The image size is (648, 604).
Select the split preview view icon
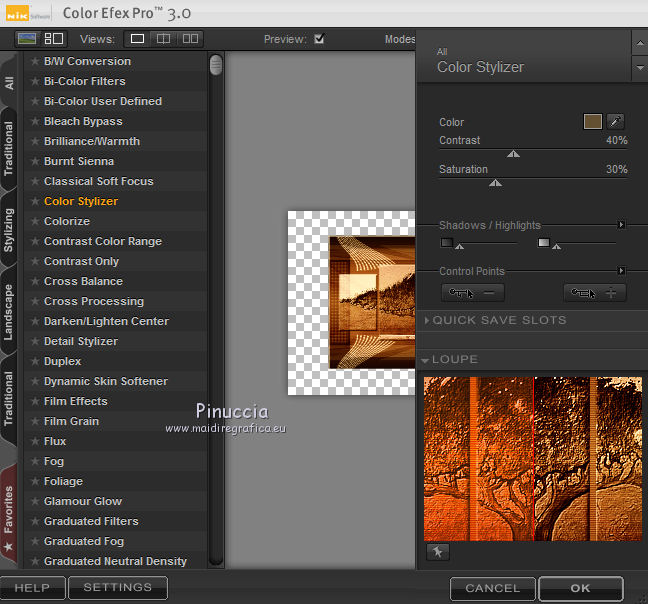click(163, 39)
